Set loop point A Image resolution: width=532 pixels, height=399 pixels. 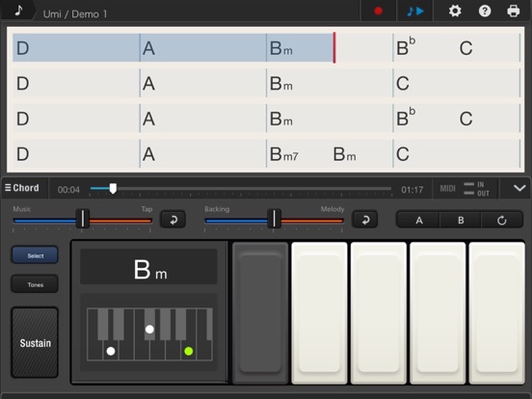418,220
